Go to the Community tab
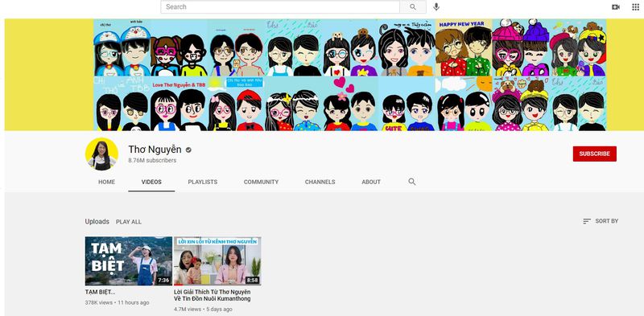 coord(261,182)
